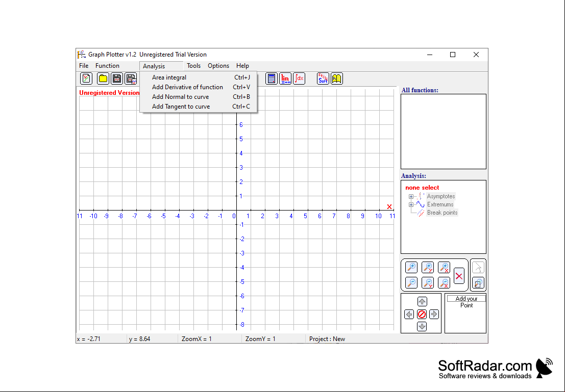This screenshot has height=392, width=565.
Task: Save the project using the floppy disk icon
Action: coord(117,79)
